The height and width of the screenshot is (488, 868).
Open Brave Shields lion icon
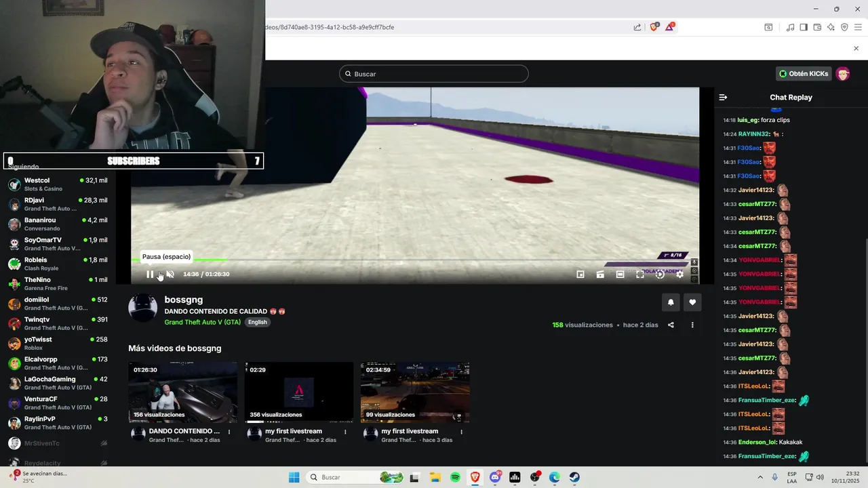(654, 27)
